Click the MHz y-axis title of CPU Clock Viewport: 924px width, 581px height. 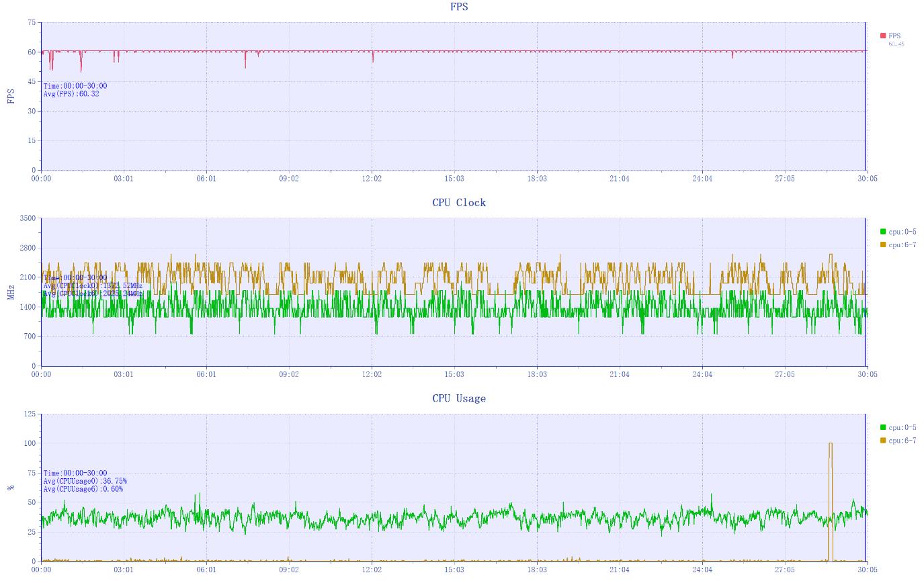[11, 292]
